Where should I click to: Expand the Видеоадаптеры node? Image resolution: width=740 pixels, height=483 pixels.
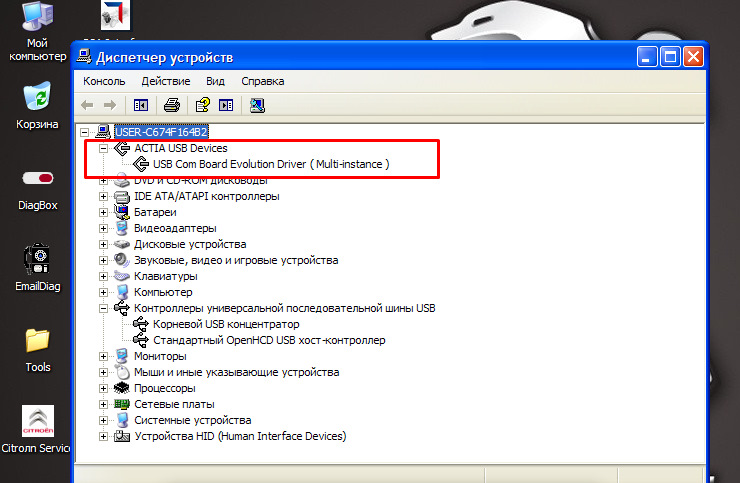103,229
